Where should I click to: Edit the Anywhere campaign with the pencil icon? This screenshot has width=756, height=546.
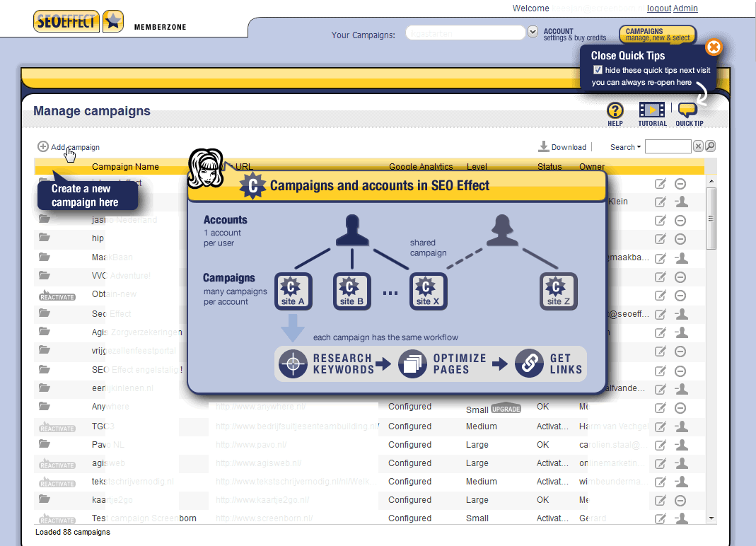660,407
